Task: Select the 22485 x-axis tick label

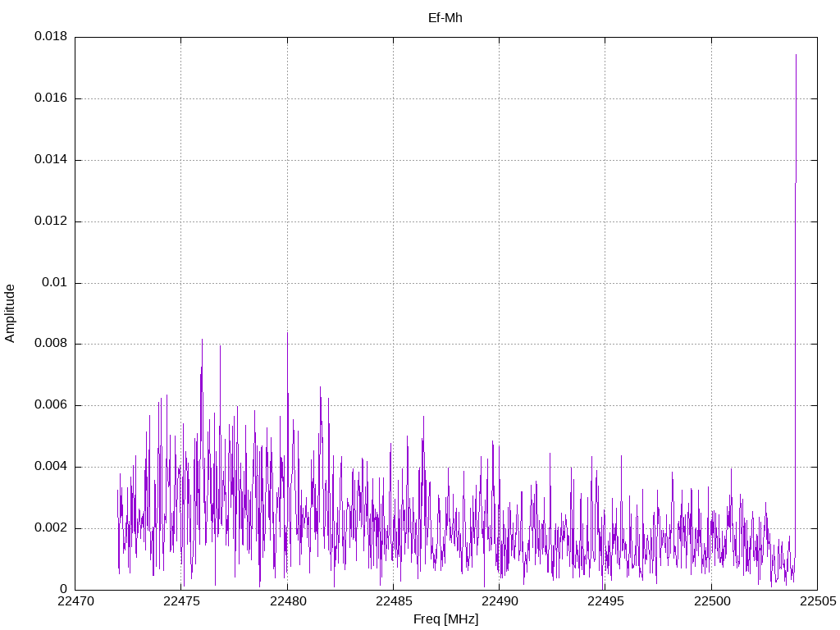Action: pyautogui.click(x=393, y=602)
